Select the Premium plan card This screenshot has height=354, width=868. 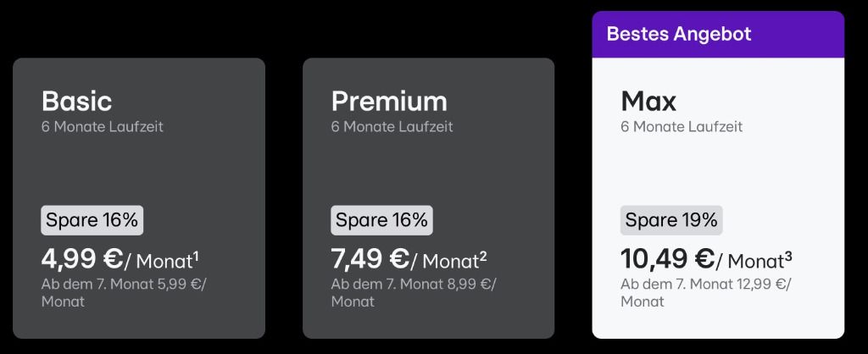(428, 198)
